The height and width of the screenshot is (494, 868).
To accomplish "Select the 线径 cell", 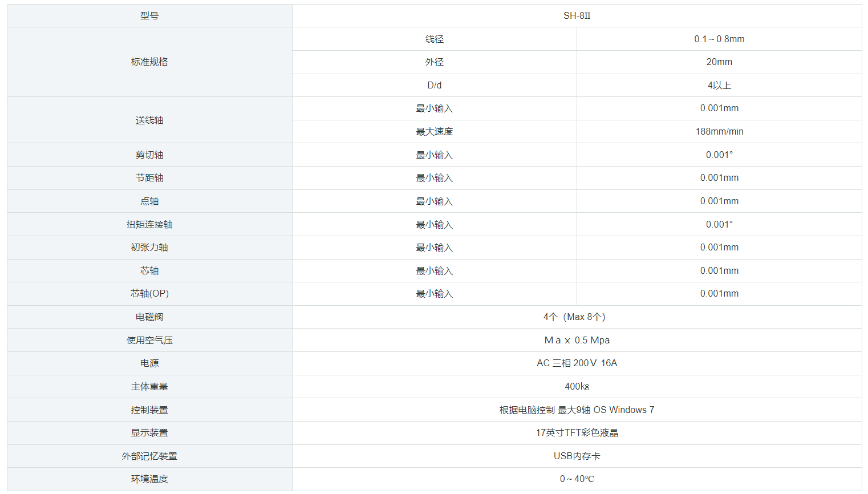I will pos(434,39).
